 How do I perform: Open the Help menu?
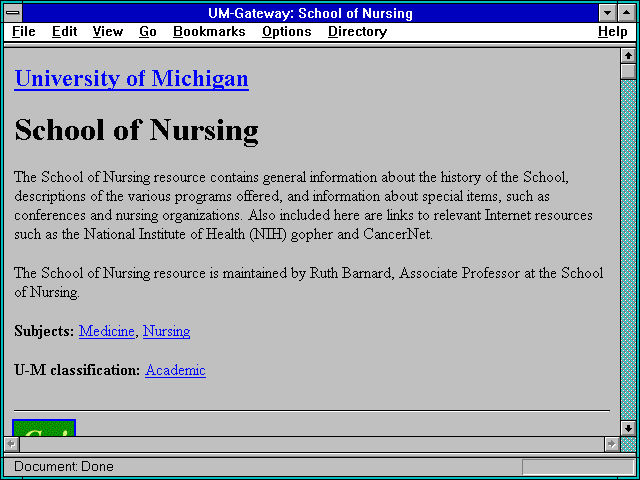pyautogui.click(x=613, y=32)
